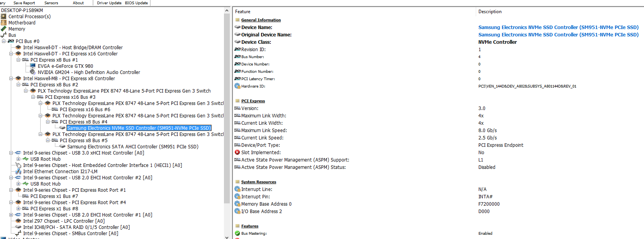Click the tree scrollbar up arrow
644x239 pixels.
tap(227, 11)
